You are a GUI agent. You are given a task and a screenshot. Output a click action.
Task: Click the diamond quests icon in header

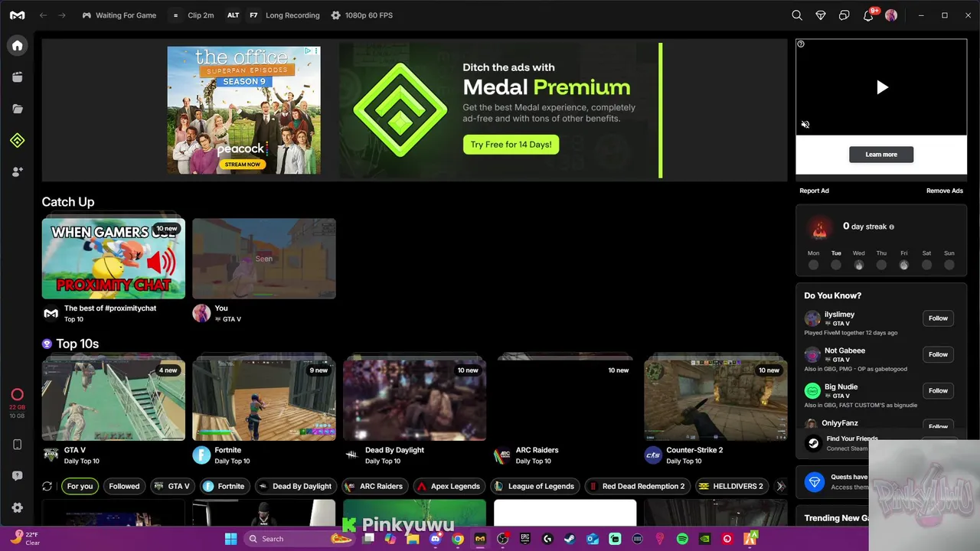(x=821, y=15)
